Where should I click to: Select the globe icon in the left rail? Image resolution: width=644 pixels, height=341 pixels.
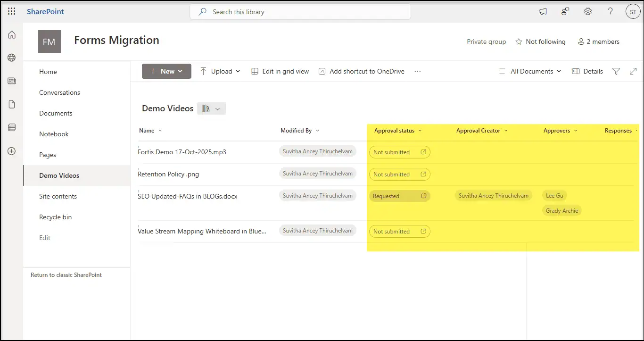pyautogui.click(x=11, y=58)
